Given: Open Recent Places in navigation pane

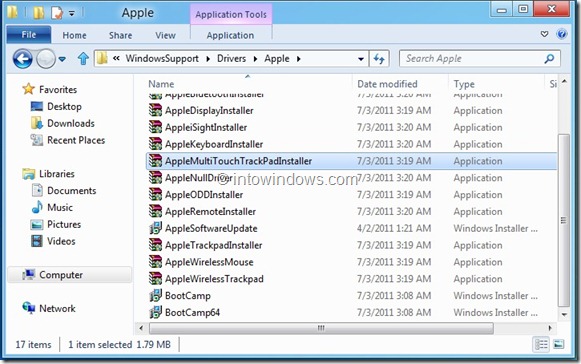Looking at the screenshot, I should point(76,140).
